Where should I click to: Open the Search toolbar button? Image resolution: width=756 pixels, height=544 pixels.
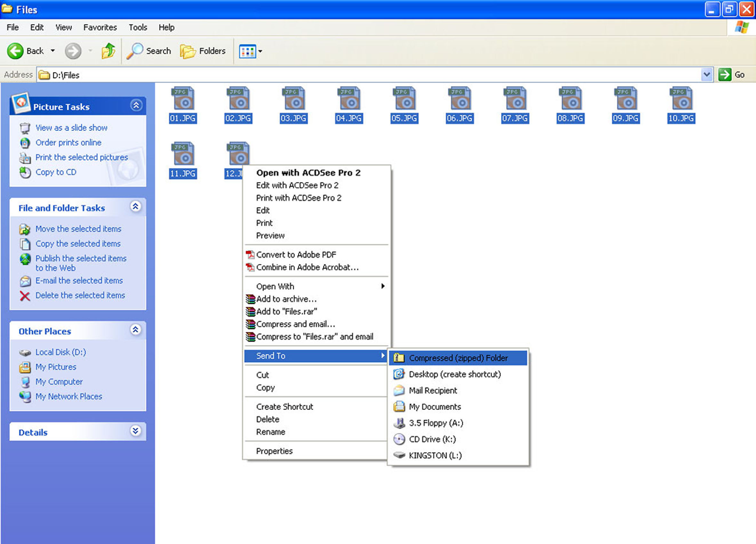click(149, 51)
